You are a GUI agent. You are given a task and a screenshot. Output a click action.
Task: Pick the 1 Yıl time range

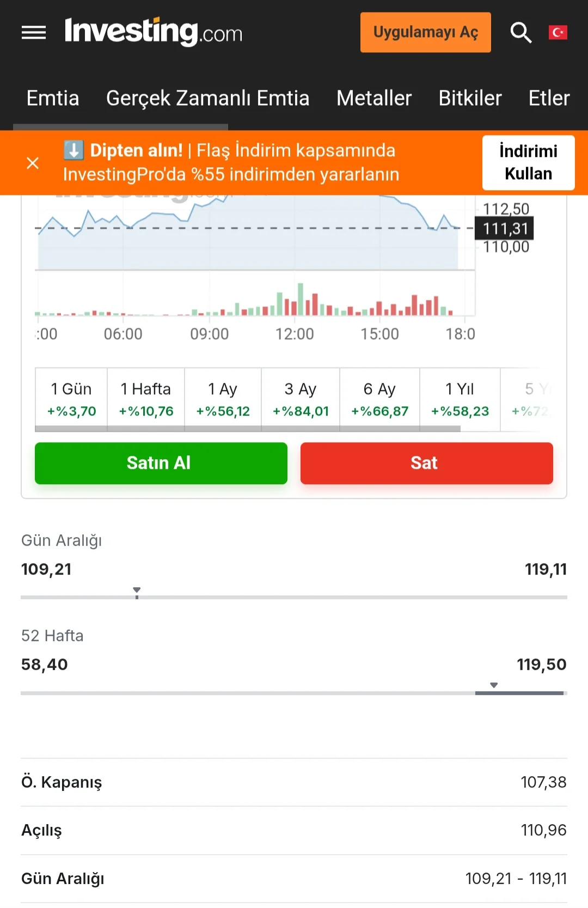pyautogui.click(x=460, y=399)
